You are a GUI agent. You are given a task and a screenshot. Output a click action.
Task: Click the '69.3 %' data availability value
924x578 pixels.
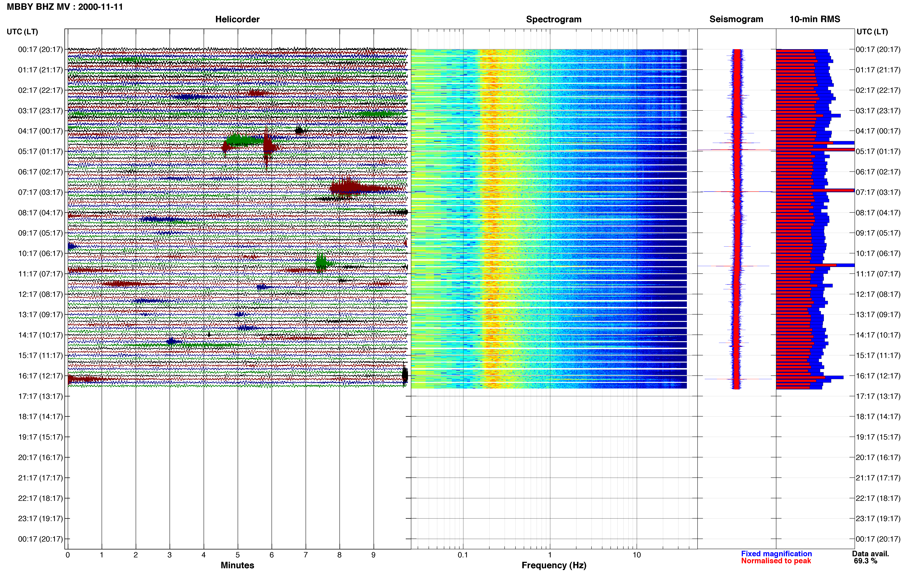point(865,561)
